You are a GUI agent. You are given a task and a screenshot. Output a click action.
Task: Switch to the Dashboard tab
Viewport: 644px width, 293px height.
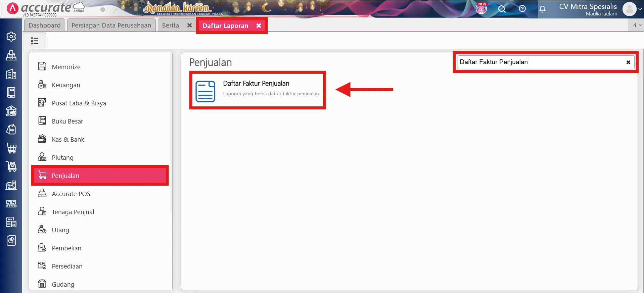click(44, 26)
